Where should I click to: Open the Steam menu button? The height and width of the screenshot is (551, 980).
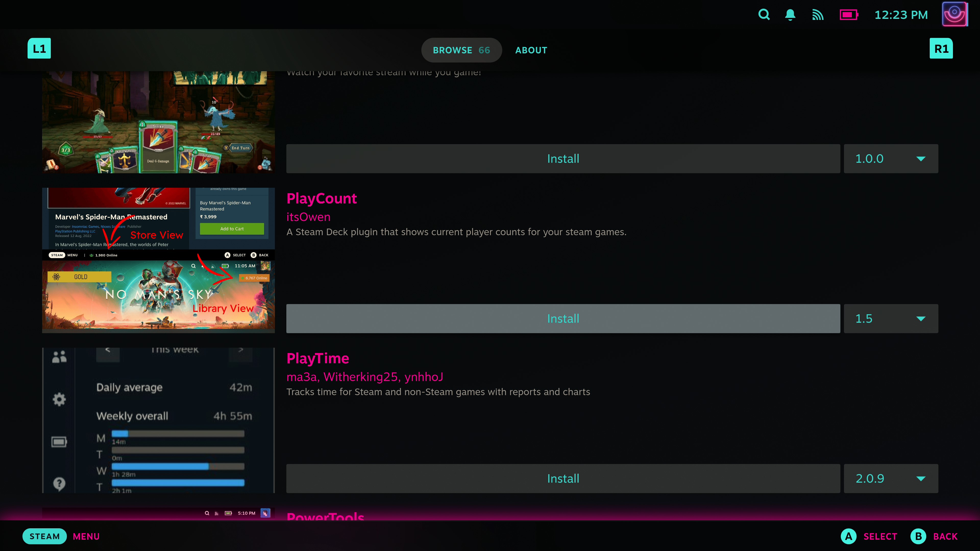44,536
